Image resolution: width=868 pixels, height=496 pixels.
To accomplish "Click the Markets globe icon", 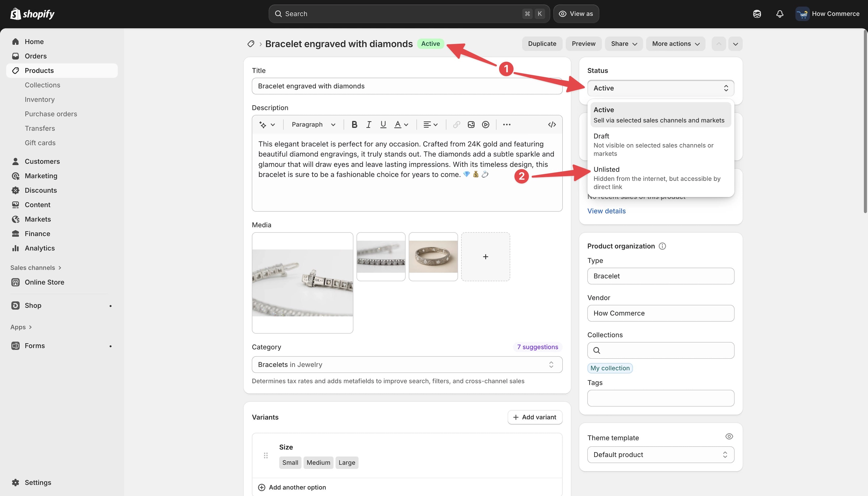I will coord(15,219).
